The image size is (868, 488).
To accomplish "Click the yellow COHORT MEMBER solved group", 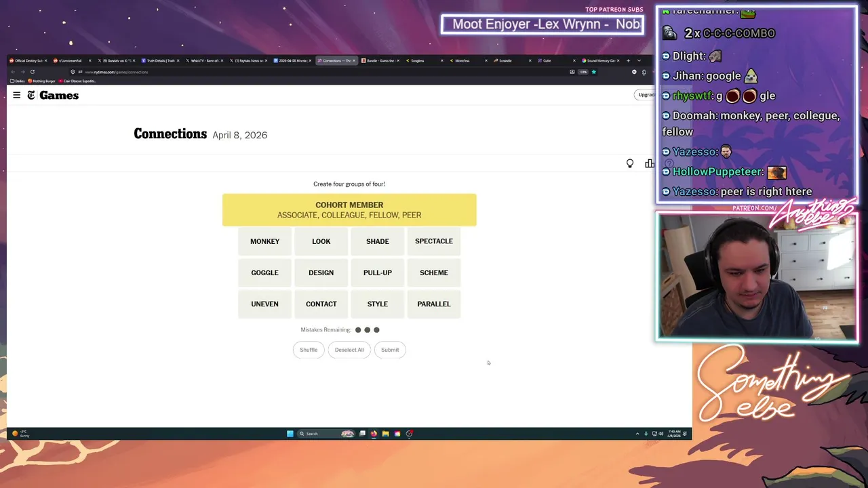I will click(x=349, y=210).
